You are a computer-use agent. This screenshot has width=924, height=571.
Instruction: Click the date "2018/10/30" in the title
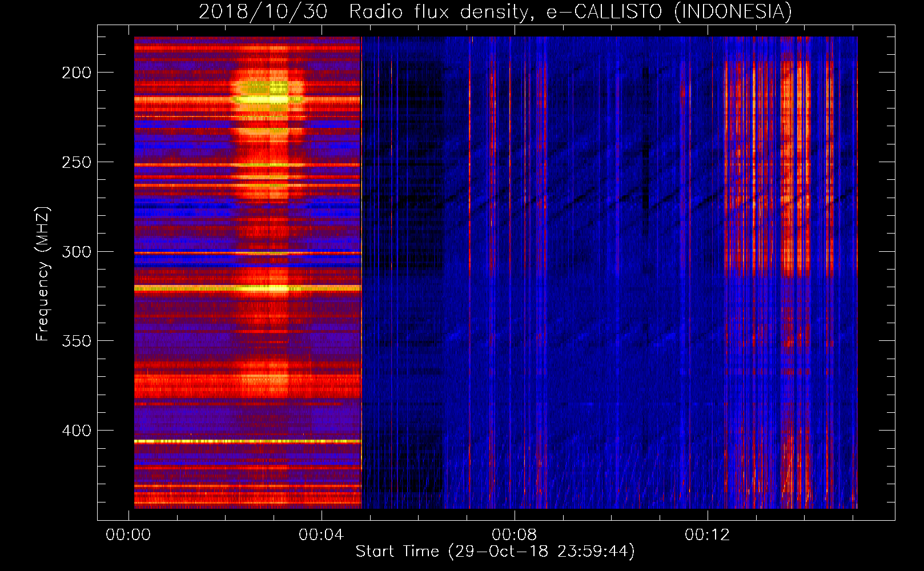(263, 11)
